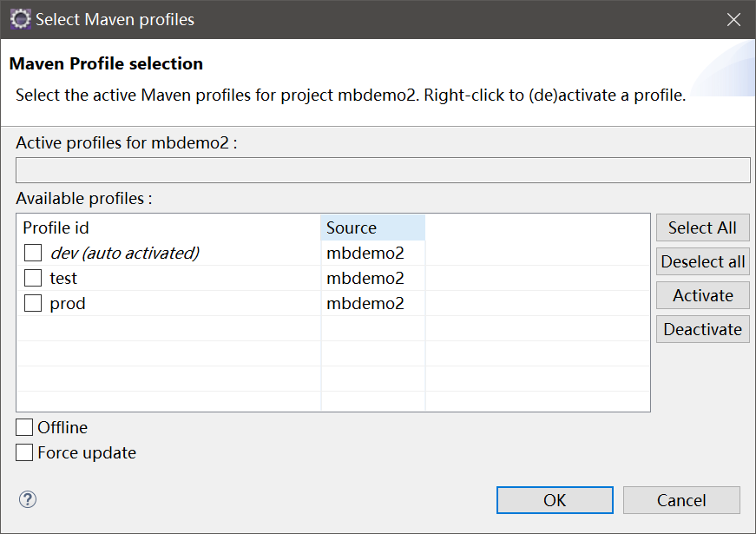Screen dimensions: 756x534
Task: Select the test profile row label
Action: pyautogui.click(x=63, y=279)
